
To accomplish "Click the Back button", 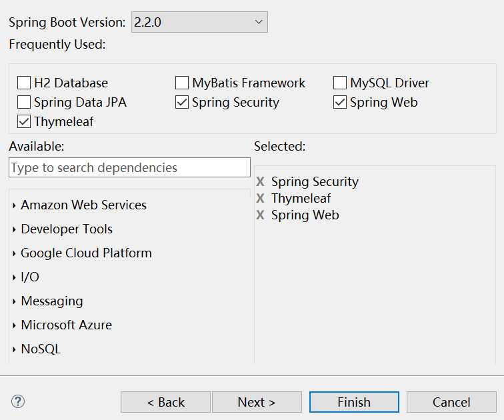I will pos(165,402).
